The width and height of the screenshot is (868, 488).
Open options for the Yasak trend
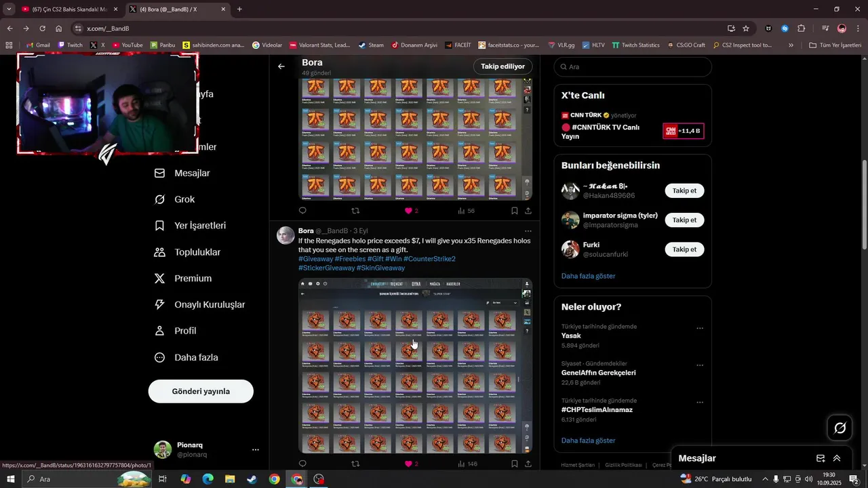pyautogui.click(x=700, y=328)
